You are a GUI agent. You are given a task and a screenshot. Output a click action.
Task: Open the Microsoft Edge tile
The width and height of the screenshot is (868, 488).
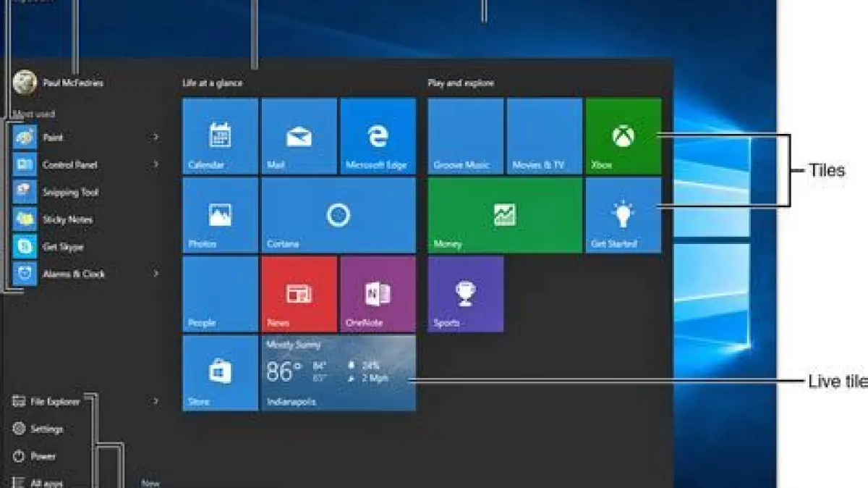(378, 137)
